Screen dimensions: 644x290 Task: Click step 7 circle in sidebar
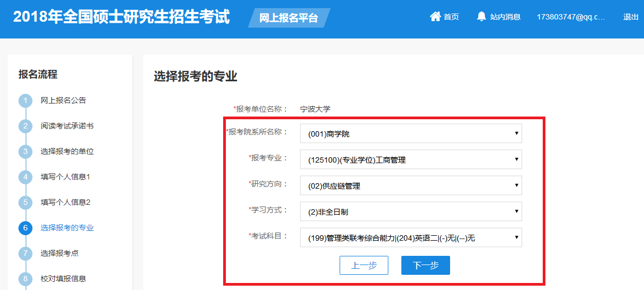pos(25,254)
